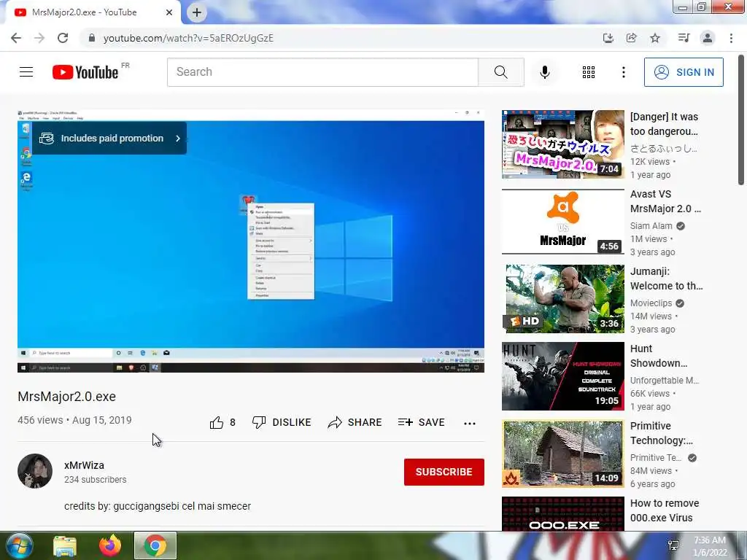Click the page vertical scrollbar
Image resolution: width=747 pixels, height=560 pixels.
point(741,119)
